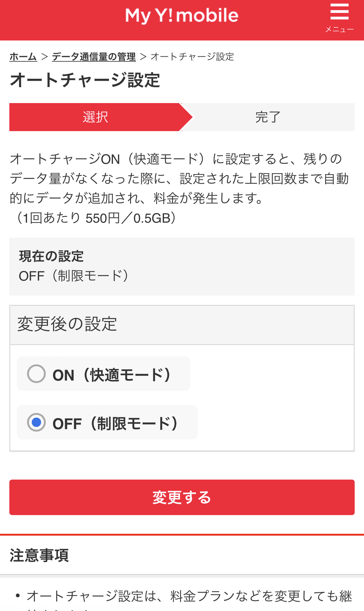Viewport: 364px width, 611px height.
Task: Click the 完了 step tab
Action: pyautogui.click(x=268, y=117)
